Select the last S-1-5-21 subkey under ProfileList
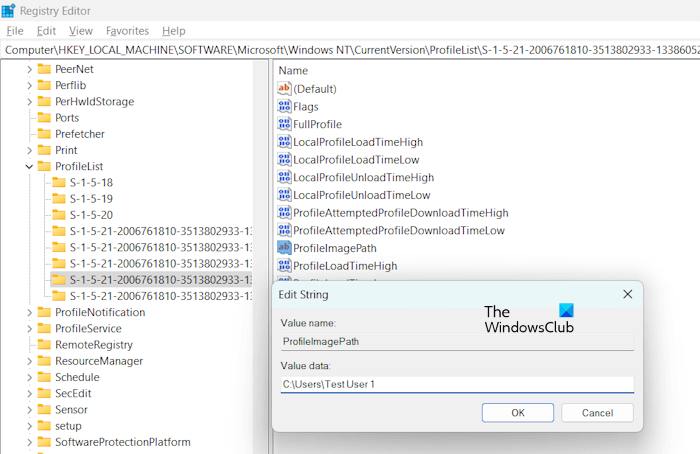Screen dimensions: 700x454 (160, 296)
